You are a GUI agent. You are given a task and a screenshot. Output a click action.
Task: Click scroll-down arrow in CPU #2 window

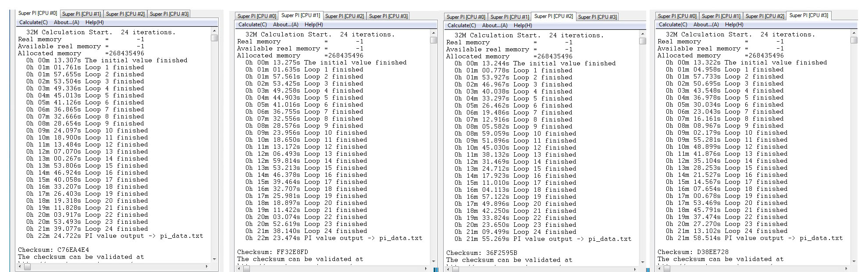pyautogui.click(x=643, y=262)
